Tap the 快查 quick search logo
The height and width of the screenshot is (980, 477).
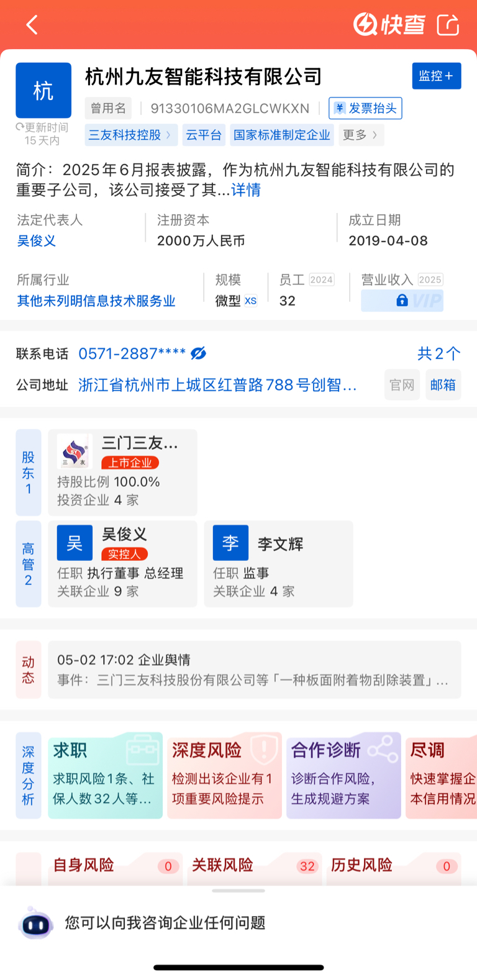tap(389, 25)
